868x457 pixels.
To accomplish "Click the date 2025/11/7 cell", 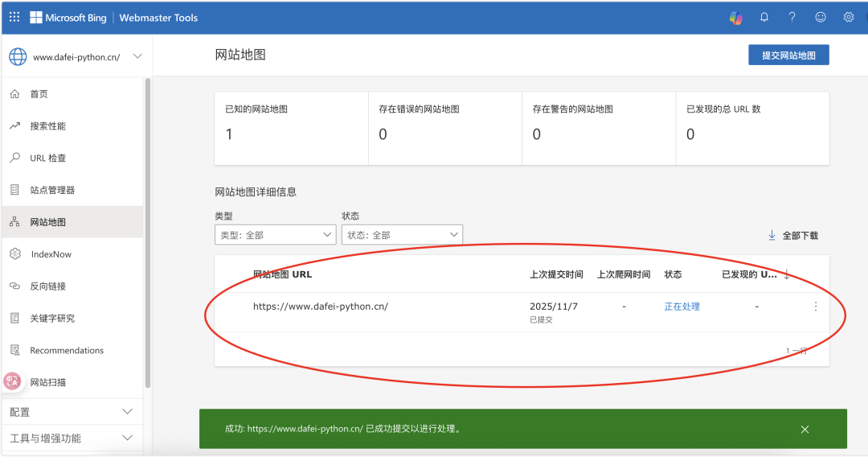I will tap(554, 307).
